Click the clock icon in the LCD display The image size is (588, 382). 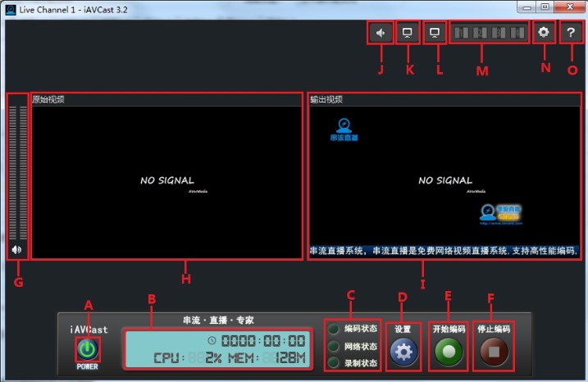212,340
